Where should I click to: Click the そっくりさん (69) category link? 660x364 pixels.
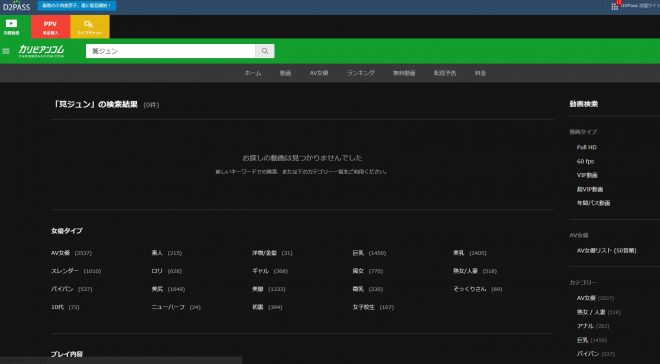478,289
